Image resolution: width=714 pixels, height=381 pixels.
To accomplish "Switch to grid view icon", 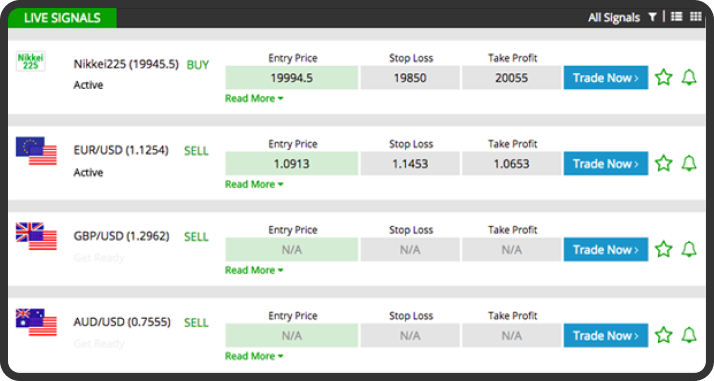I will [696, 17].
